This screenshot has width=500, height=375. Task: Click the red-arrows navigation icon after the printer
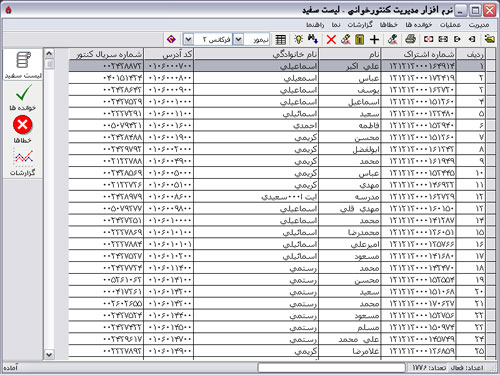(428, 39)
